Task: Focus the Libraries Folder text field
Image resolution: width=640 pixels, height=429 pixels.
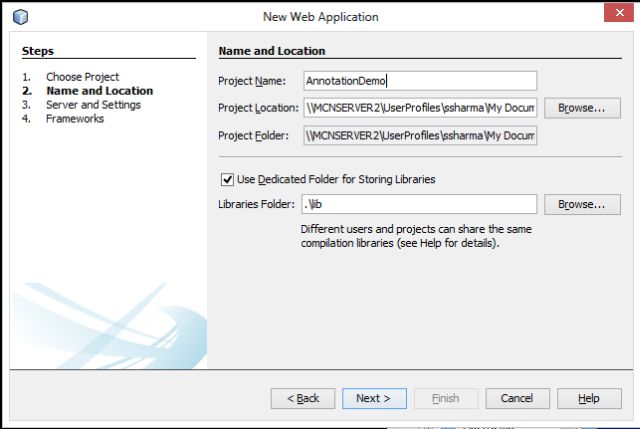Action: coord(419,204)
